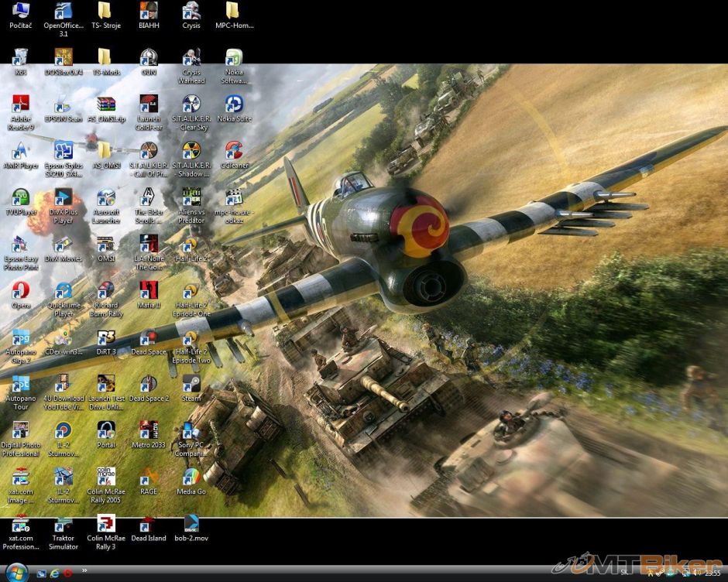Launch the CCleaner shortcut
This screenshot has width=728, height=582.
pos(234,151)
